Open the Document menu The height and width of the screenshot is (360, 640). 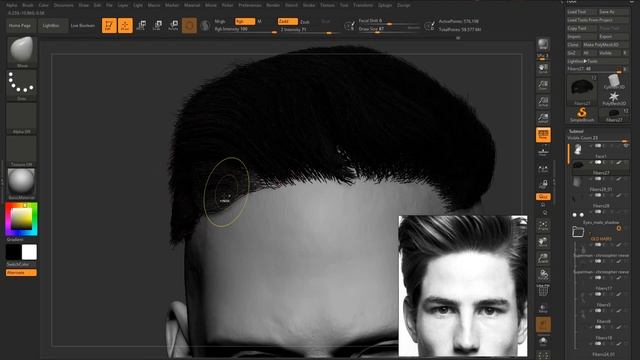click(64, 5)
